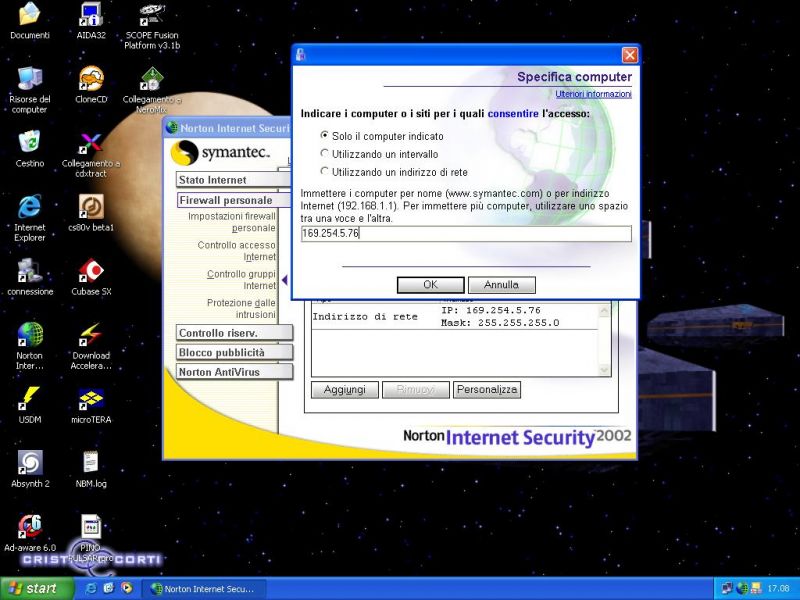Go to Protezione dalle intrusioni
The width and height of the screenshot is (800, 600).
[241, 309]
